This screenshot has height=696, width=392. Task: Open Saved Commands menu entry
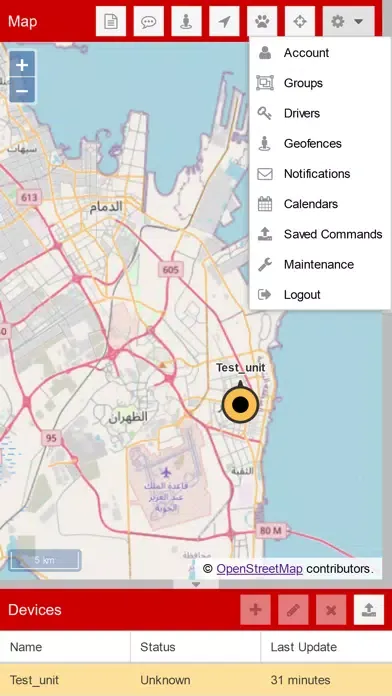pyautogui.click(x=320, y=234)
